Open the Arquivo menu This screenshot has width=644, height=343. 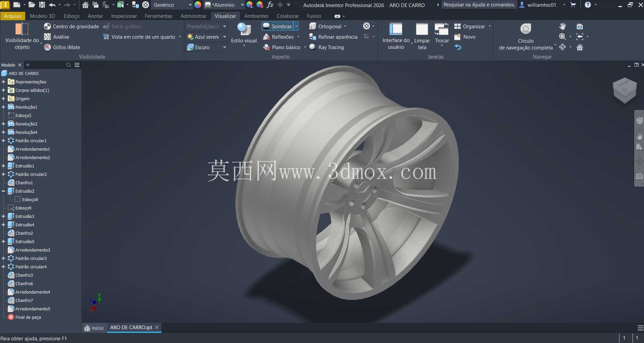pos(13,16)
